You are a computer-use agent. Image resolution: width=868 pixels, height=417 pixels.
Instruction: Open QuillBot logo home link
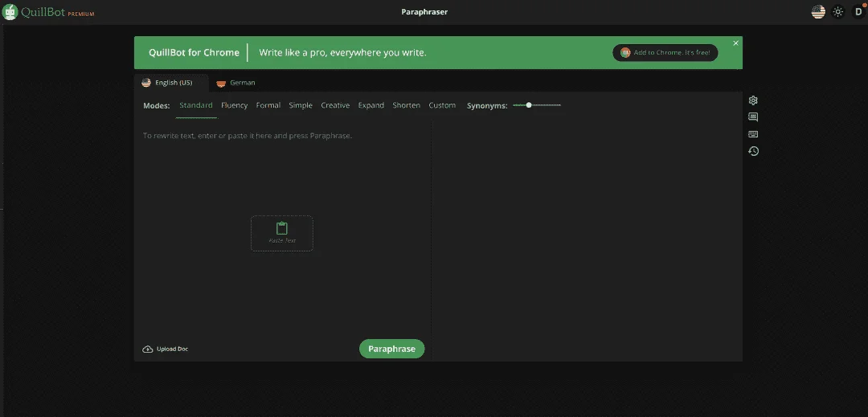click(35, 11)
